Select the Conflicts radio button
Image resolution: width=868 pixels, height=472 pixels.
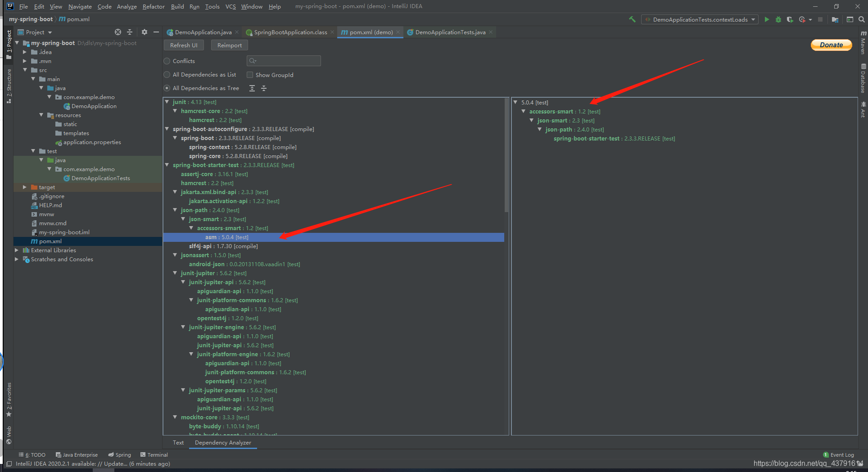pyautogui.click(x=167, y=61)
